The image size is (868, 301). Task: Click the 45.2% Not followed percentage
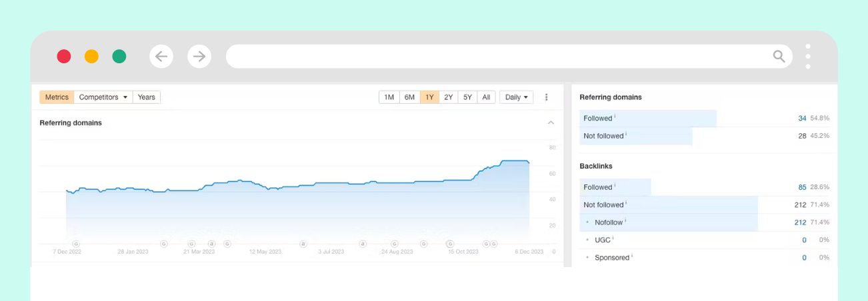819,136
